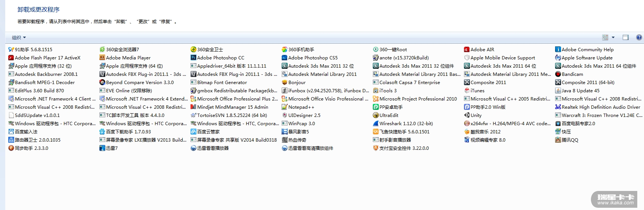
Task: Select the Unity icon
Action: click(x=467, y=115)
